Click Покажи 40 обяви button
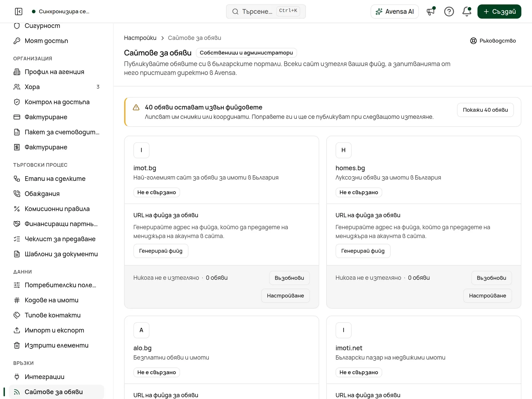 (x=485, y=110)
